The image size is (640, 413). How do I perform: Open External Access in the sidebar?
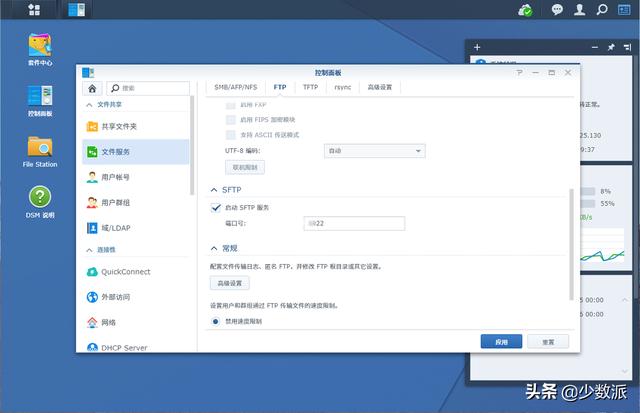pos(136,297)
